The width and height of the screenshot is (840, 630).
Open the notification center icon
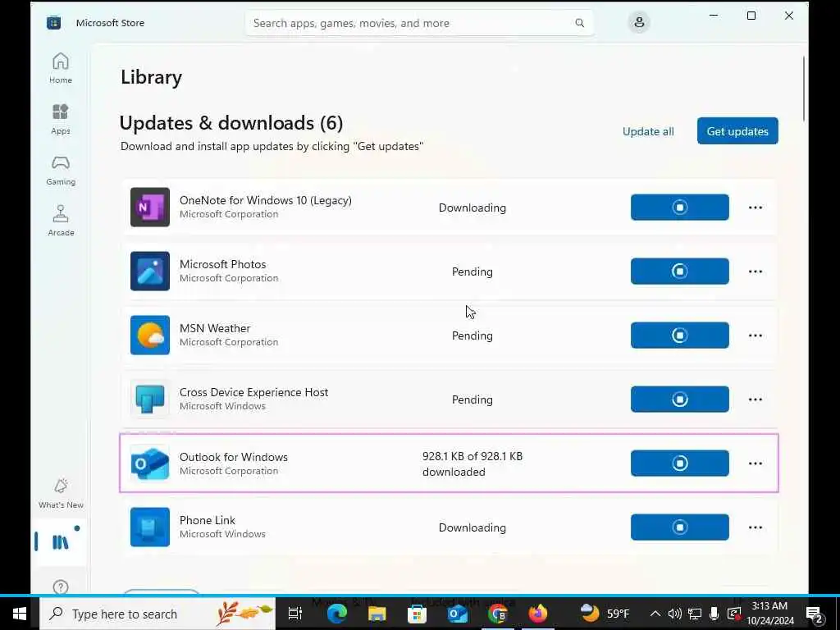point(815,614)
